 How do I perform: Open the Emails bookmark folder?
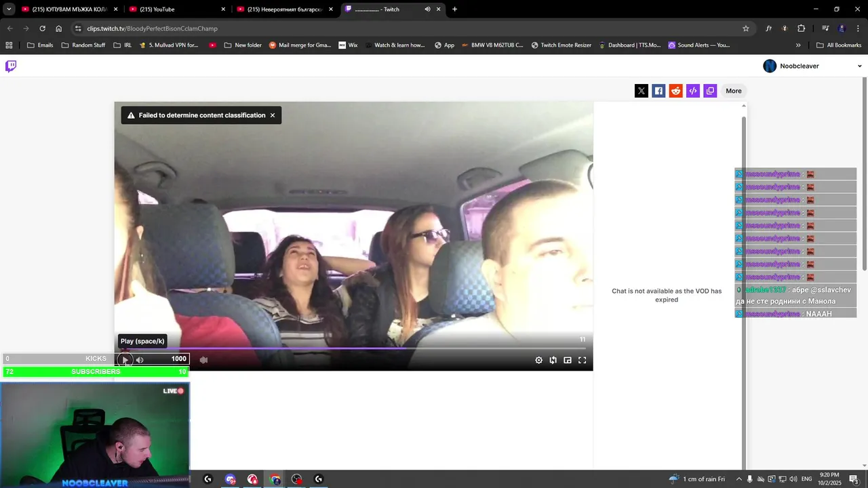pos(40,45)
